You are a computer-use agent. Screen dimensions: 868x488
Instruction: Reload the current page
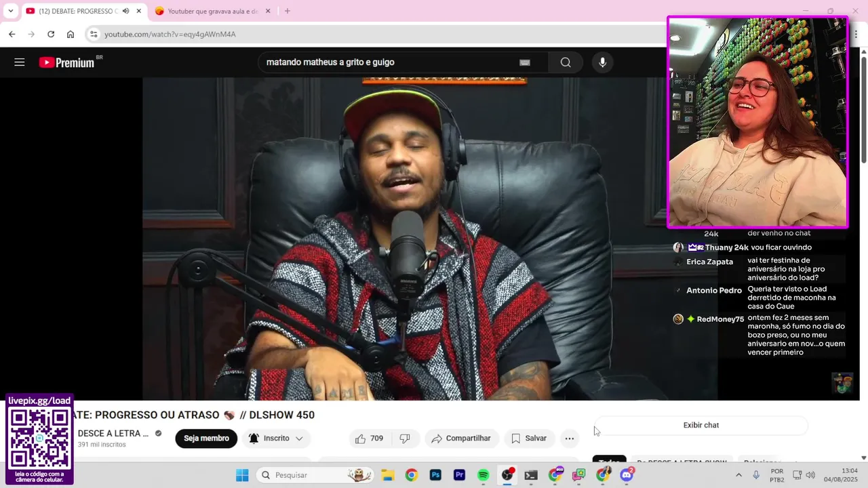(x=51, y=34)
